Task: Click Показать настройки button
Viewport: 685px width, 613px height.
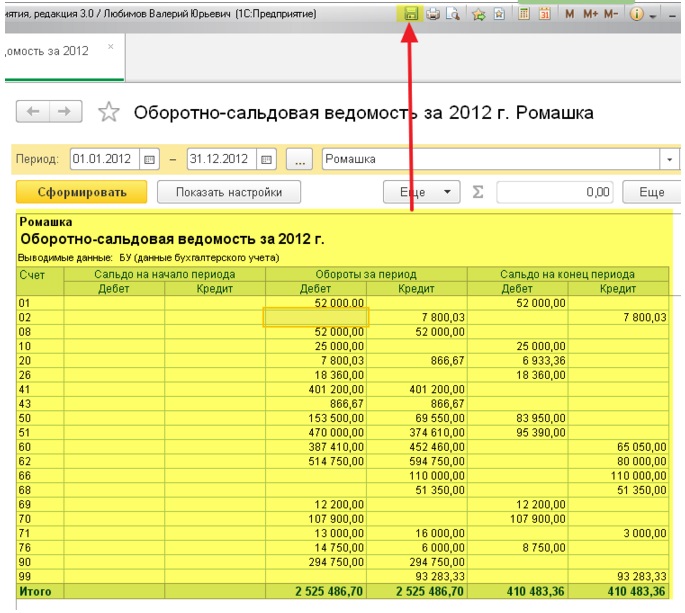Action: (229, 192)
